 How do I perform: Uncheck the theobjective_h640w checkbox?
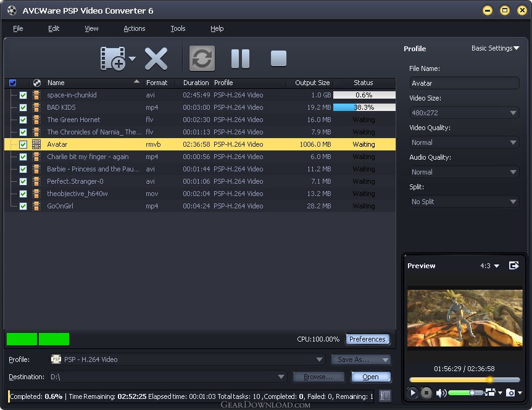23,194
